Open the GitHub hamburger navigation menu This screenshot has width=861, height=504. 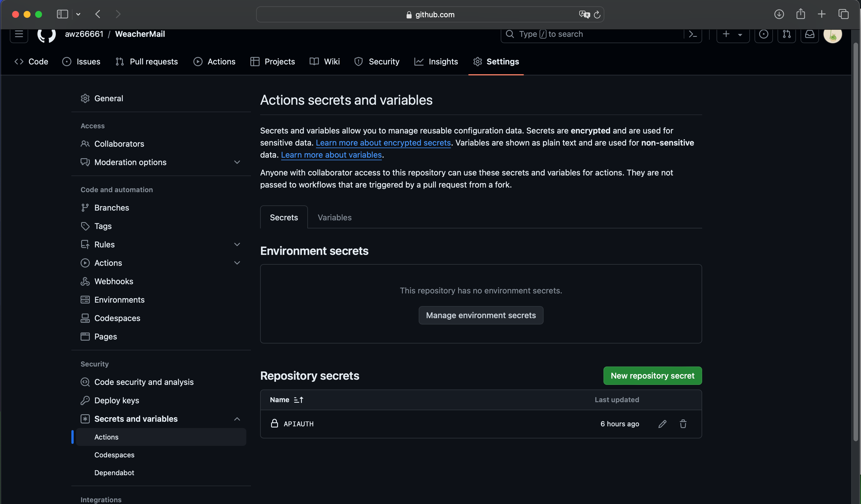coord(19,34)
